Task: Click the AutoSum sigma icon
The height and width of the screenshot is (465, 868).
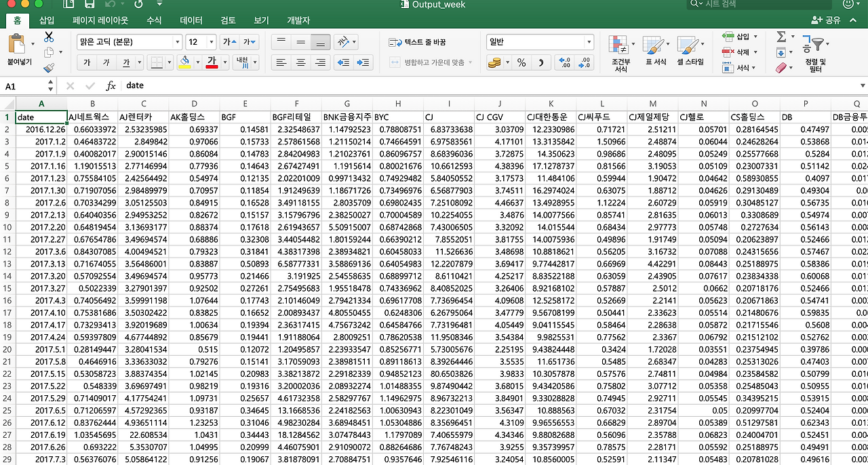Action: point(781,37)
